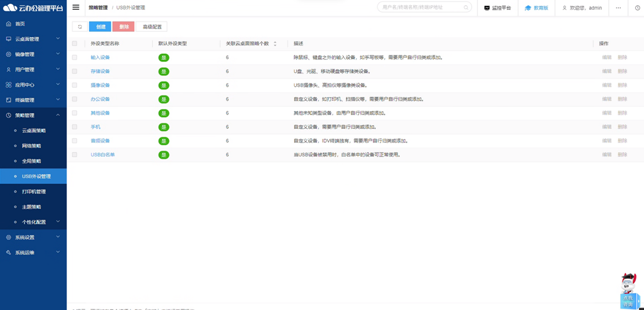Image resolution: width=644 pixels, height=310 pixels.
Task: Check the 输入设备 row checkbox
Action: click(x=74, y=57)
